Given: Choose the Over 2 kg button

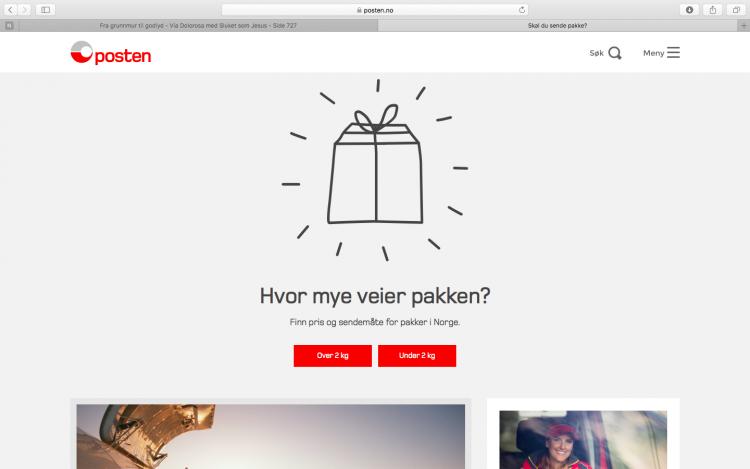Looking at the screenshot, I should click(332, 356).
